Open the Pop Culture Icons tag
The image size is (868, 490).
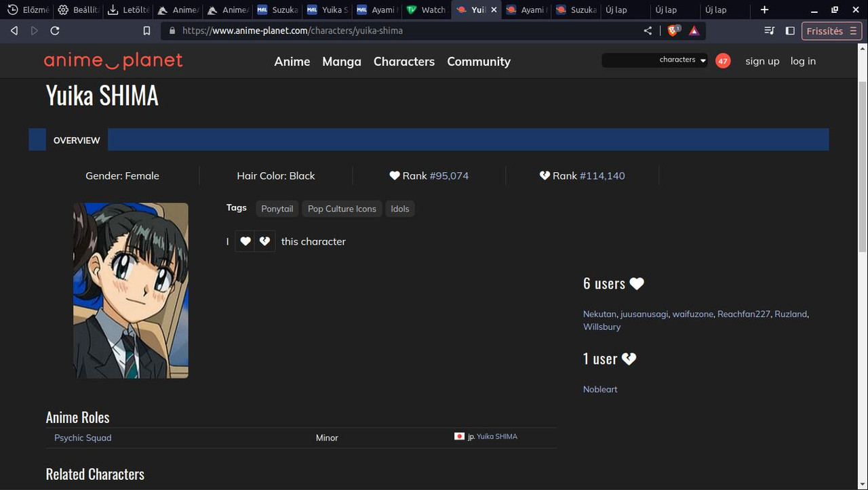pyautogui.click(x=342, y=209)
